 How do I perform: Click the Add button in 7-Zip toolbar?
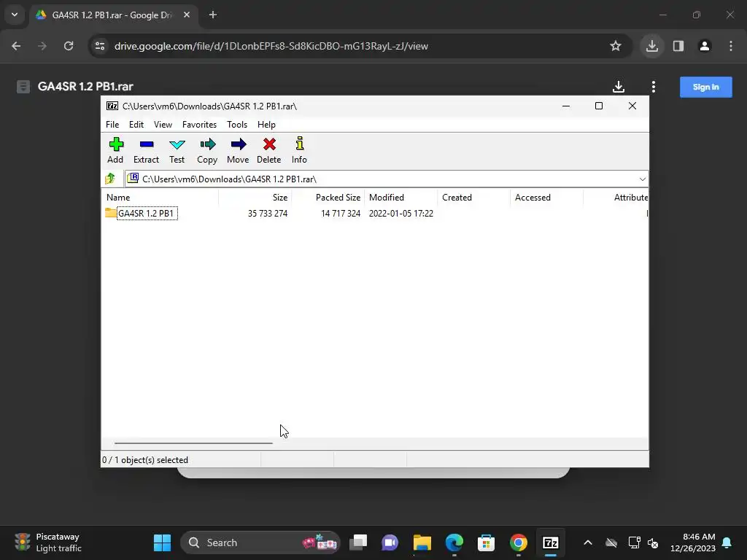click(115, 150)
